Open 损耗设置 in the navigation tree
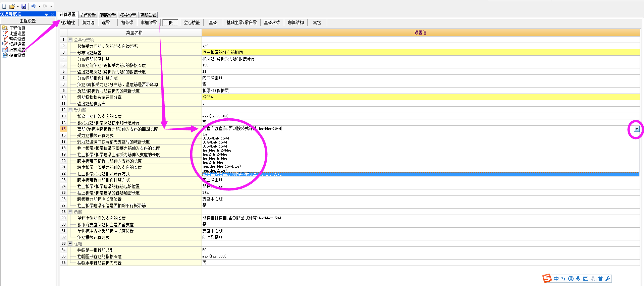This screenshot has width=644, height=286. (17, 44)
